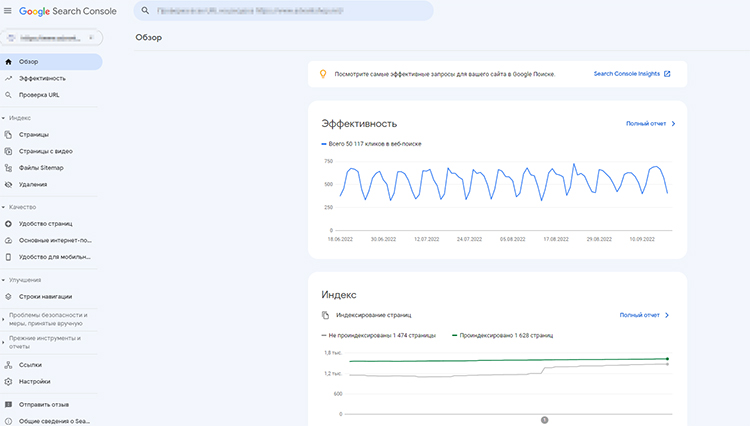Click the Ссылки icon in sidebar
Screen dimensions: 750x426
(x=8, y=365)
